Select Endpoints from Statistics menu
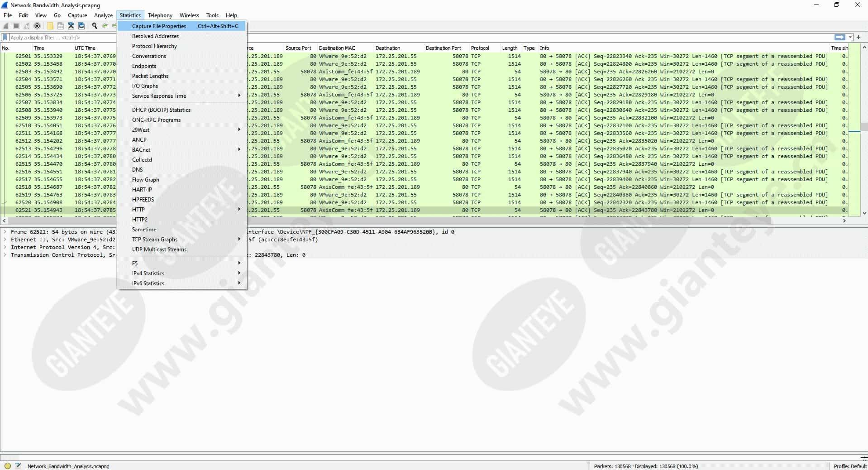 (x=181, y=66)
